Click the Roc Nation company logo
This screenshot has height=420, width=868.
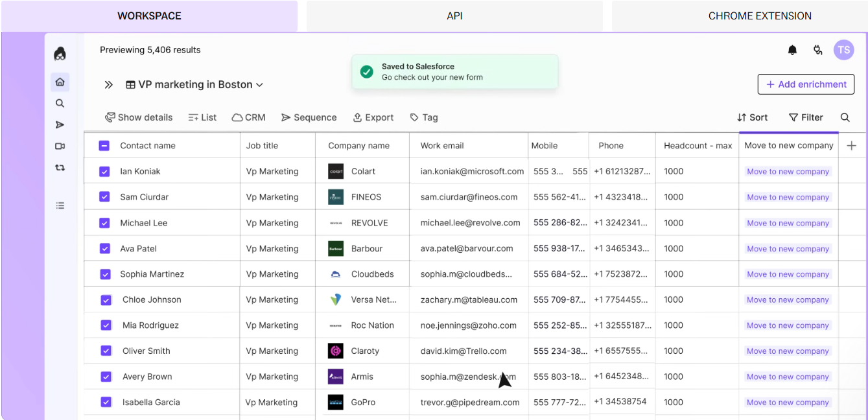tap(336, 325)
